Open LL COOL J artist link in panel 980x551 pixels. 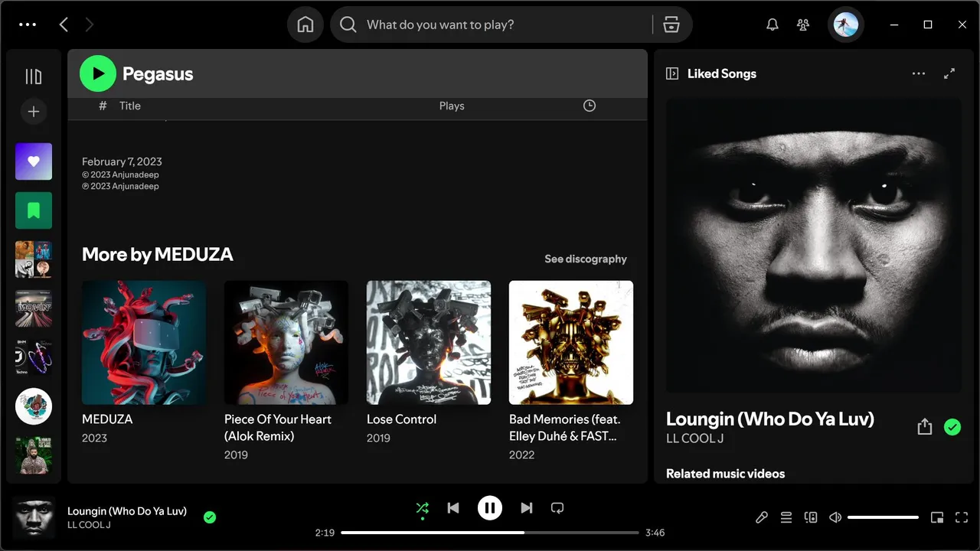[694, 439]
